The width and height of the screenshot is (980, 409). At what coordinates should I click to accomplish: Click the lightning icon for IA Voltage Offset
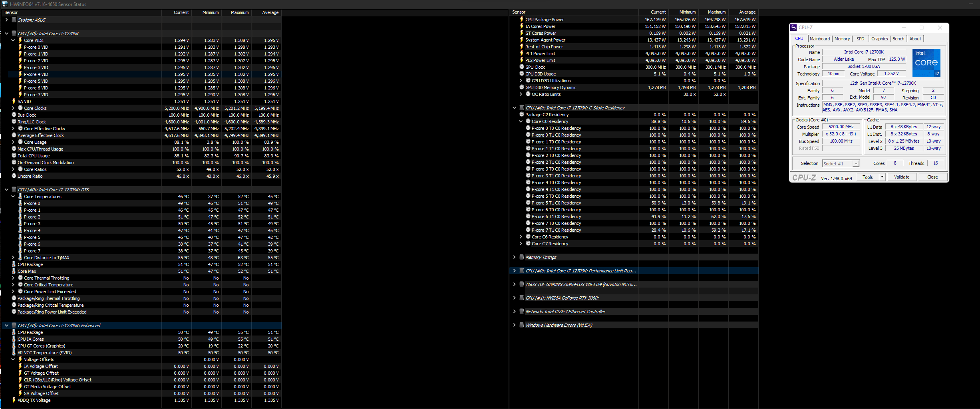point(20,366)
